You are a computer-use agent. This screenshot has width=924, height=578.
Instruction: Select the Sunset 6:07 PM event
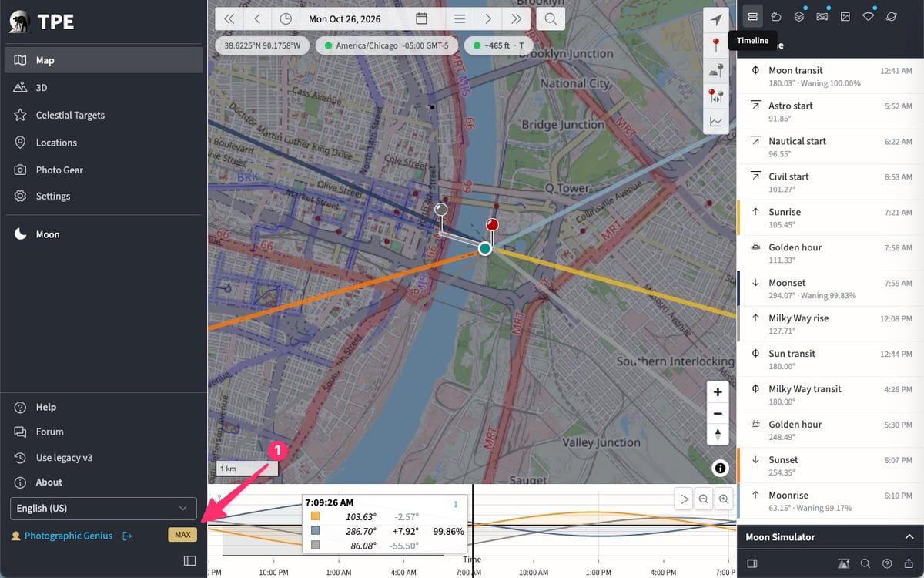831,465
